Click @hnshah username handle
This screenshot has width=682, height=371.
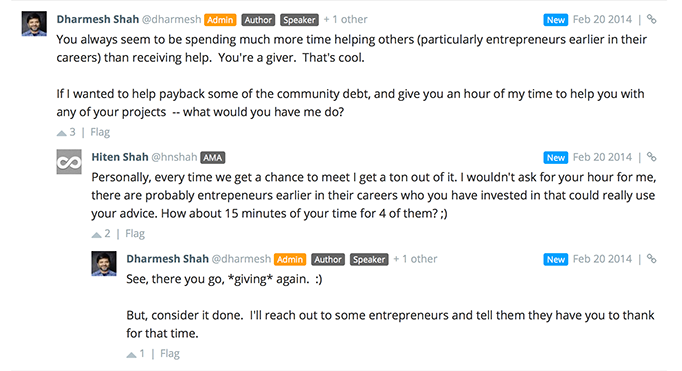(x=174, y=157)
